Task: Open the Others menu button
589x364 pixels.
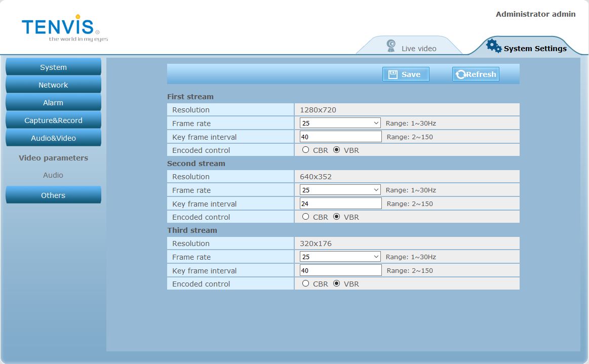Action: pos(53,195)
